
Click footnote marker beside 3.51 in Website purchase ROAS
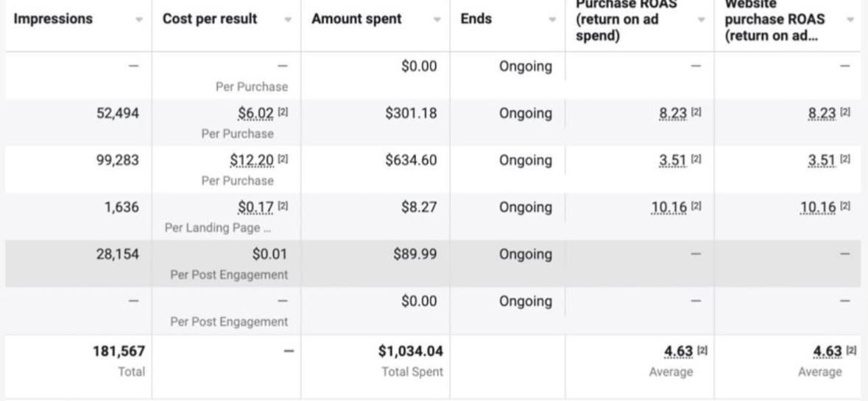845,161
